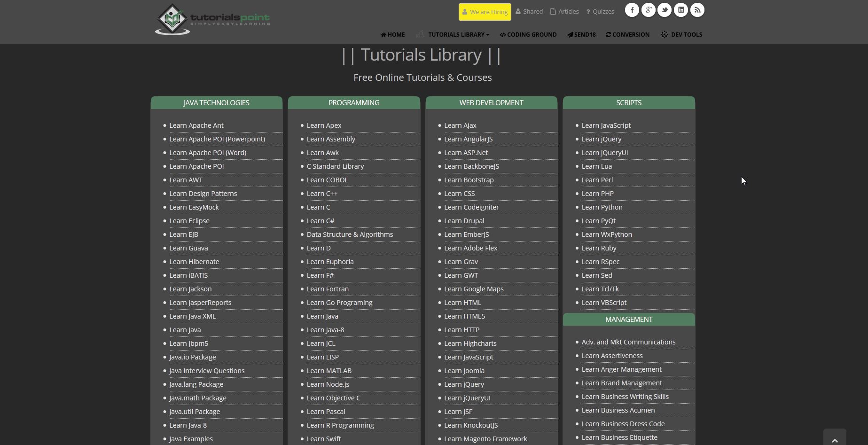Open the Google+ icon
The height and width of the screenshot is (445, 868).
click(x=648, y=9)
